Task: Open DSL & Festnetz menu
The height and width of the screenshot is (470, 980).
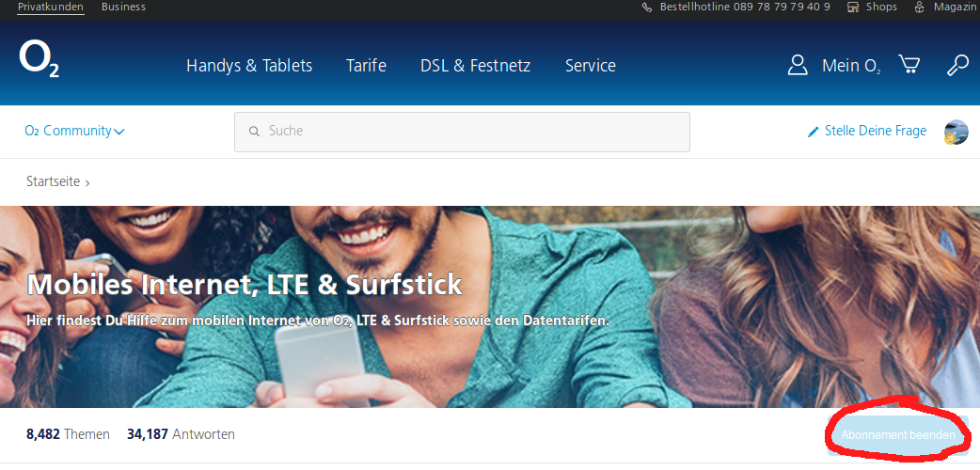Action: 476,66
